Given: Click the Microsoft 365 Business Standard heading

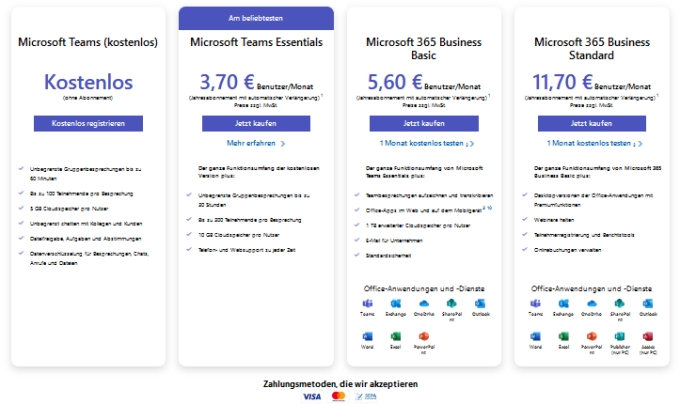Looking at the screenshot, I should (592, 49).
